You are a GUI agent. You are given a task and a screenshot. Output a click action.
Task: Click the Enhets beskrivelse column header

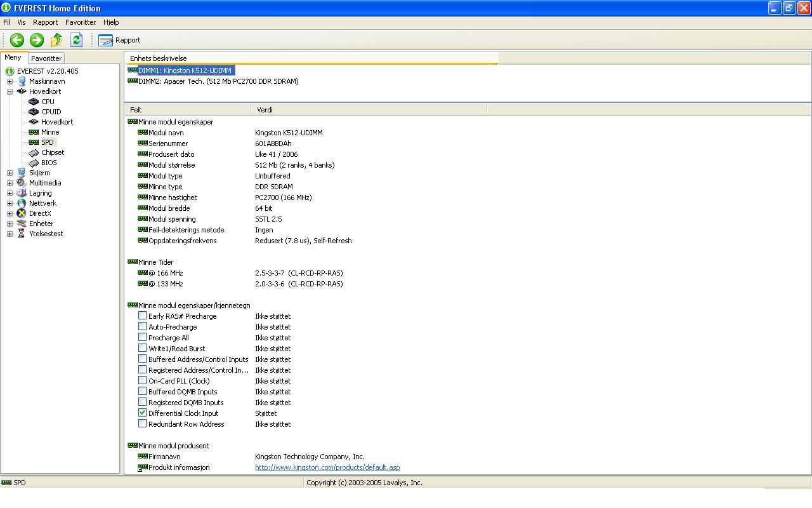pos(311,58)
